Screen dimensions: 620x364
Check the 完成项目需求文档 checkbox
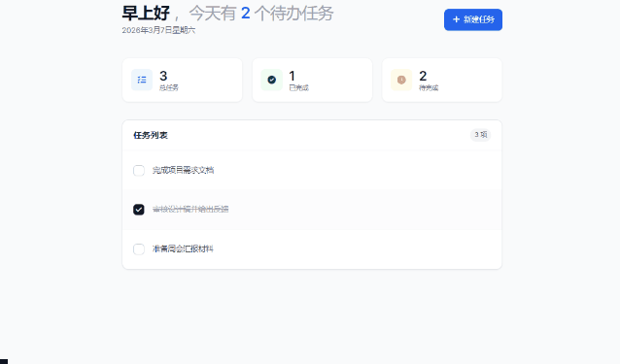click(x=139, y=171)
